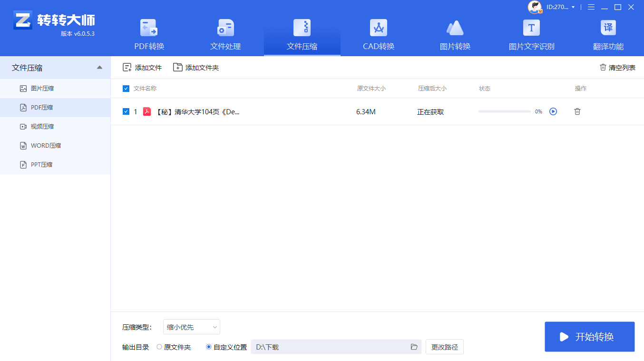Switch to the CAD转换 tab
This screenshot has height=361, width=644.
[378, 33]
